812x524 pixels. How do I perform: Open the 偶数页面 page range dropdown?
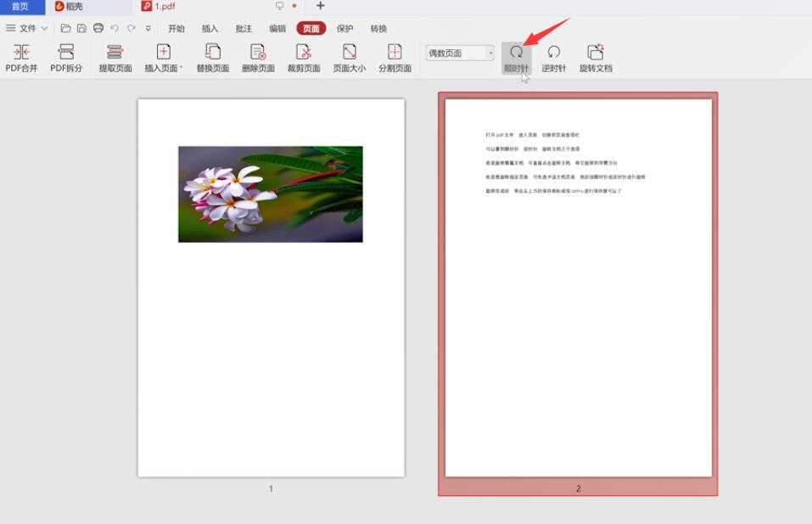[x=460, y=53]
